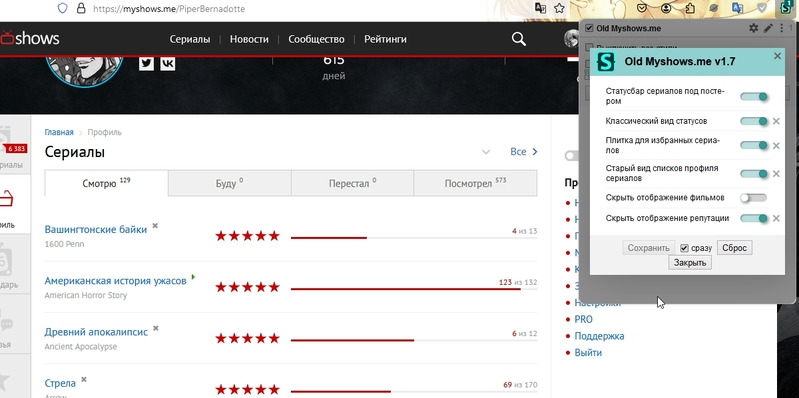Image resolution: width=799 pixels, height=398 pixels.
Task: Click the bookmark star in address bar
Action: (x=559, y=8)
